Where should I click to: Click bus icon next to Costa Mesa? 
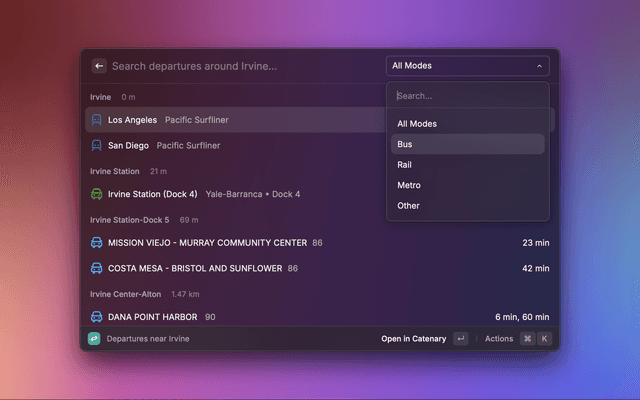click(96, 268)
